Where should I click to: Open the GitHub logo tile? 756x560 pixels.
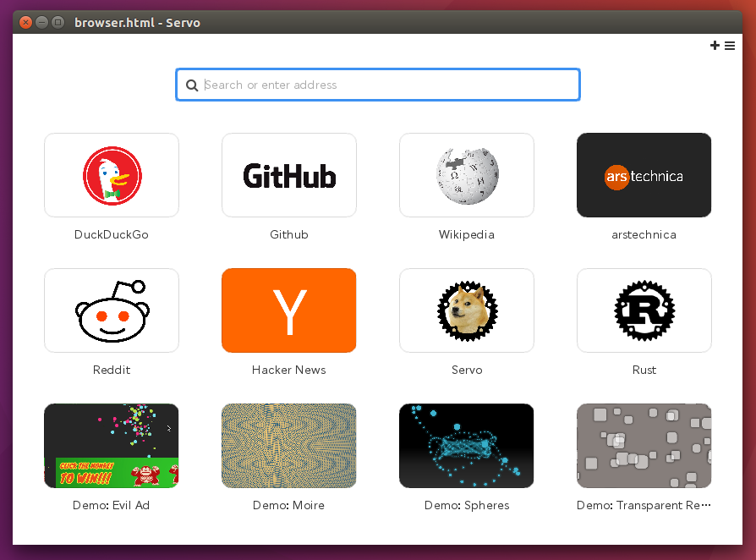pyautogui.click(x=289, y=175)
